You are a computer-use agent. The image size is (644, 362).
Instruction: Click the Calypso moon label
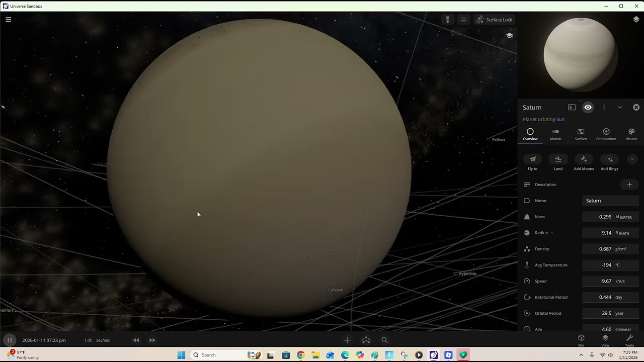tap(336, 290)
